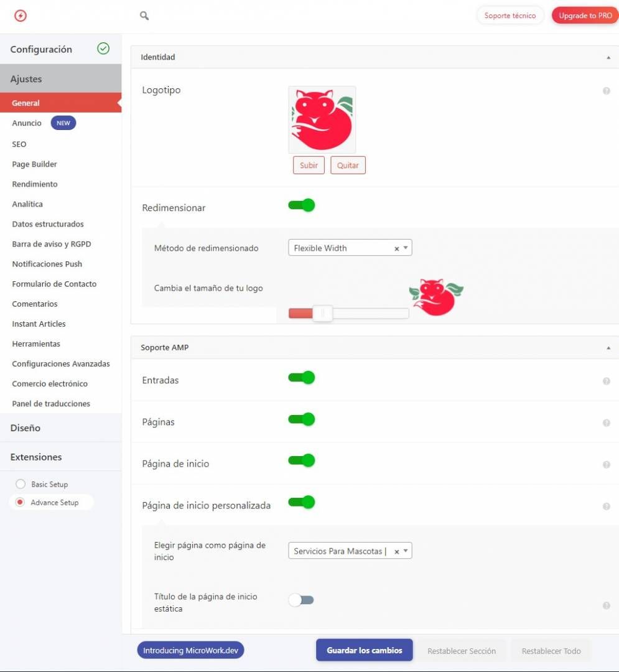Open the Anuncio settings menu item
619x672 pixels.
pos(27,123)
